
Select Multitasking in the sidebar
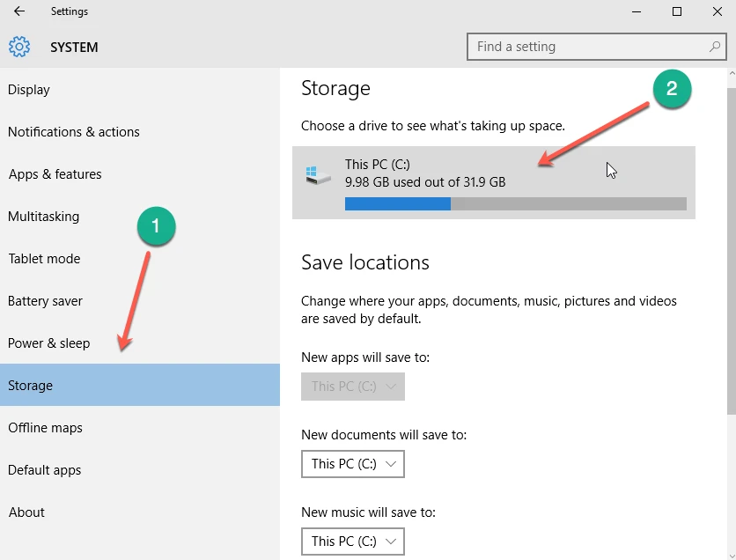[43, 217]
